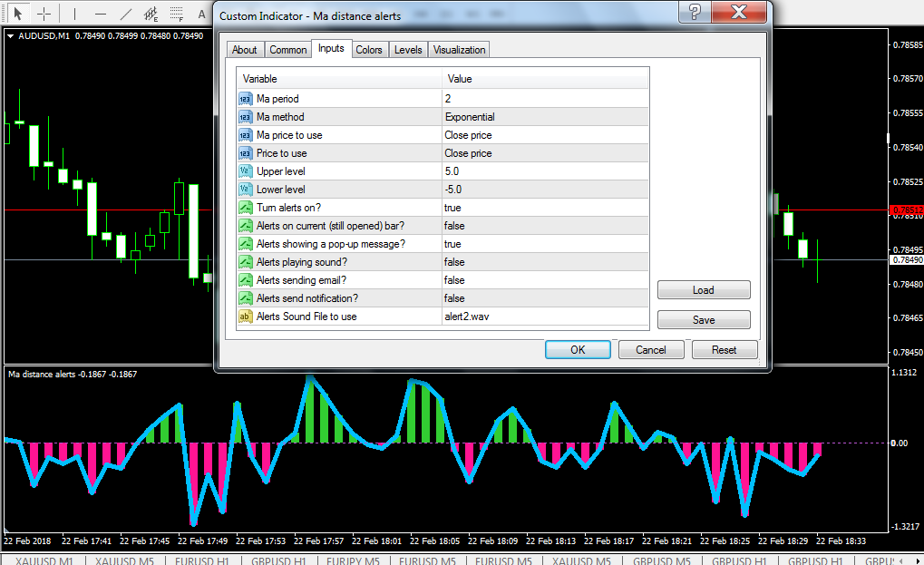Switch to the Colors tab
Screen dimensions: 924x565
click(x=368, y=50)
